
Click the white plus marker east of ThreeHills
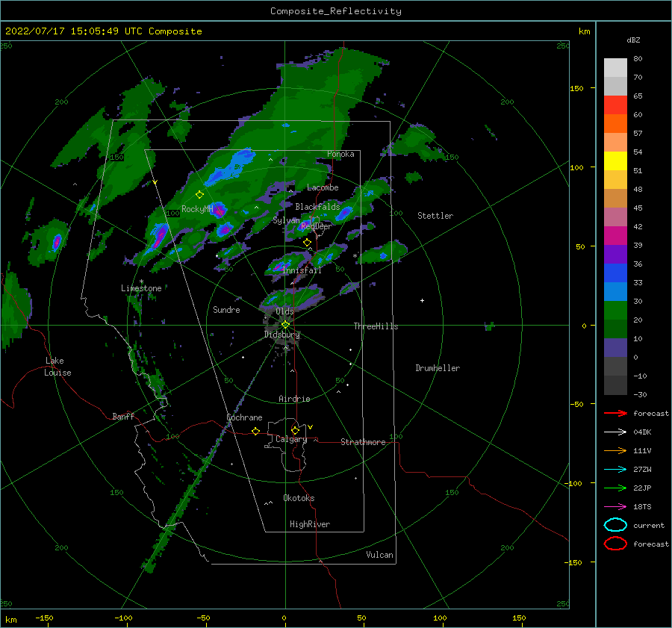click(422, 300)
